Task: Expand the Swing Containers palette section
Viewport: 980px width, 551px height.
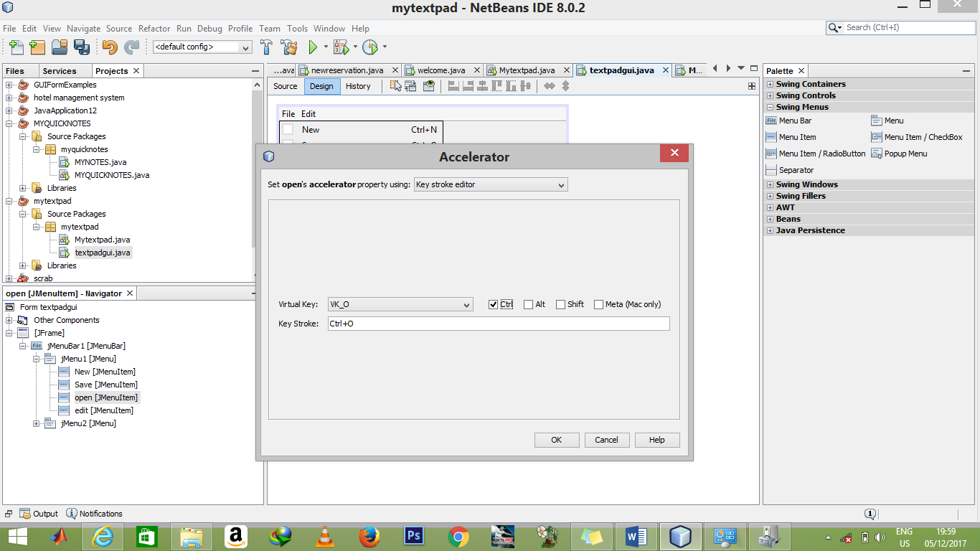Action: [x=770, y=84]
